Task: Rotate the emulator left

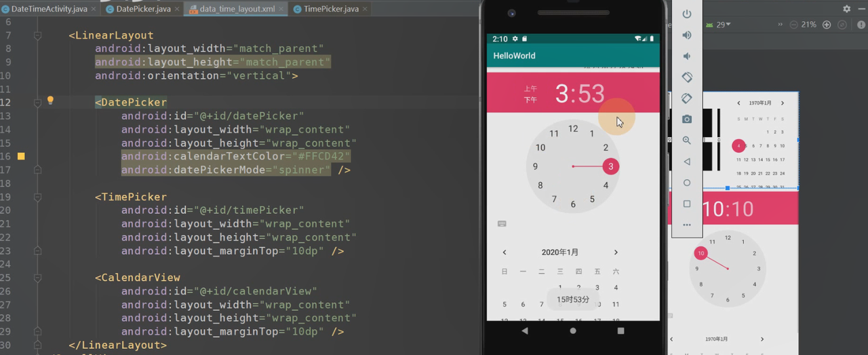Action: 687,77
